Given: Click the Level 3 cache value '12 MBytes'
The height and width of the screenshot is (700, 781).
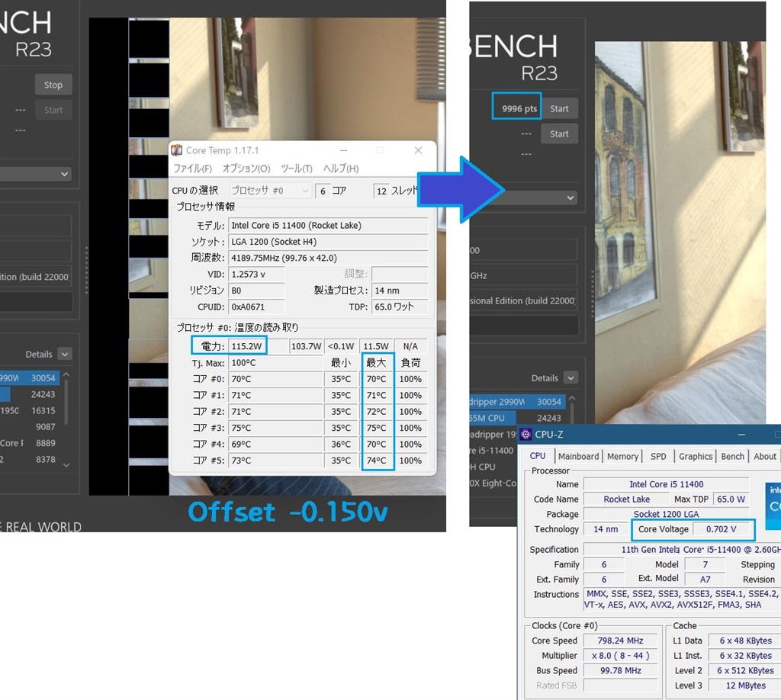Looking at the screenshot, I should point(746,686).
